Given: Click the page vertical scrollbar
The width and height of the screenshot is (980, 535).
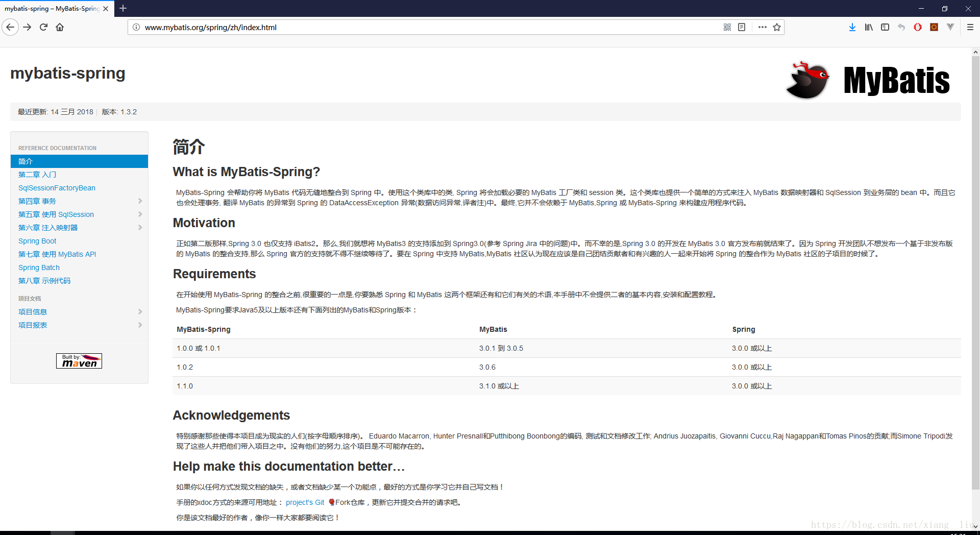Looking at the screenshot, I should (x=975, y=273).
